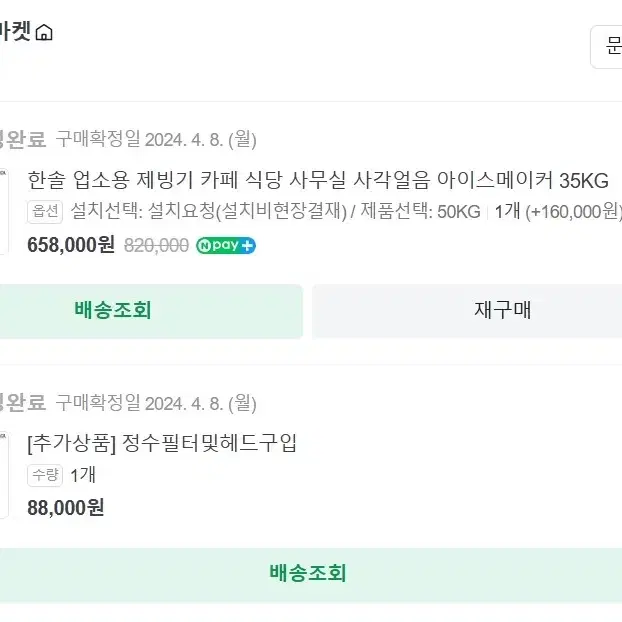Click the 설치선택 option details text
622x622 pixels.
click(275, 211)
